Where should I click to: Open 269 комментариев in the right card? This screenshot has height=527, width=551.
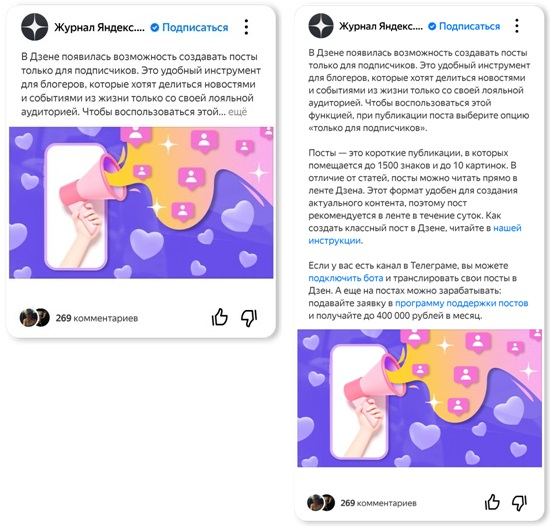pos(378,503)
